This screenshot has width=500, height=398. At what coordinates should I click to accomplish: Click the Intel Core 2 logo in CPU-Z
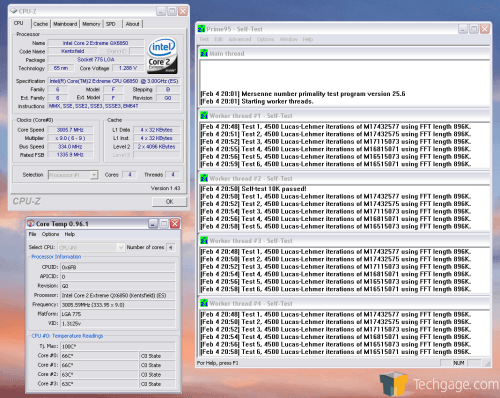pos(162,55)
